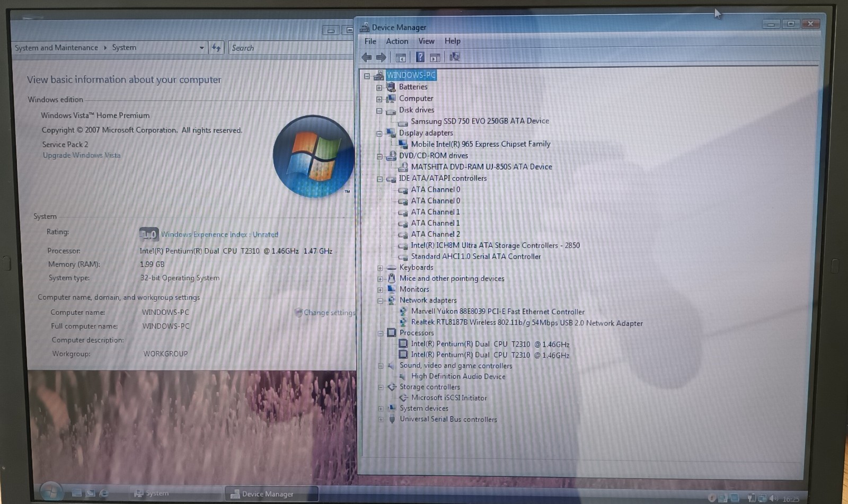The height and width of the screenshot is (504, 848).
Task: Click the Mobile Intel 965 display adapter icon
Action: tap(403, 144)
